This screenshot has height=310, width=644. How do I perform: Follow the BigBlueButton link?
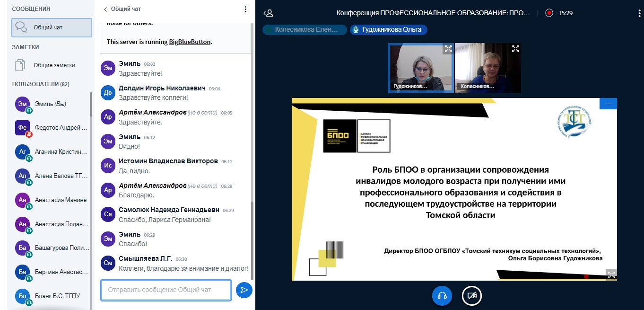190,42
